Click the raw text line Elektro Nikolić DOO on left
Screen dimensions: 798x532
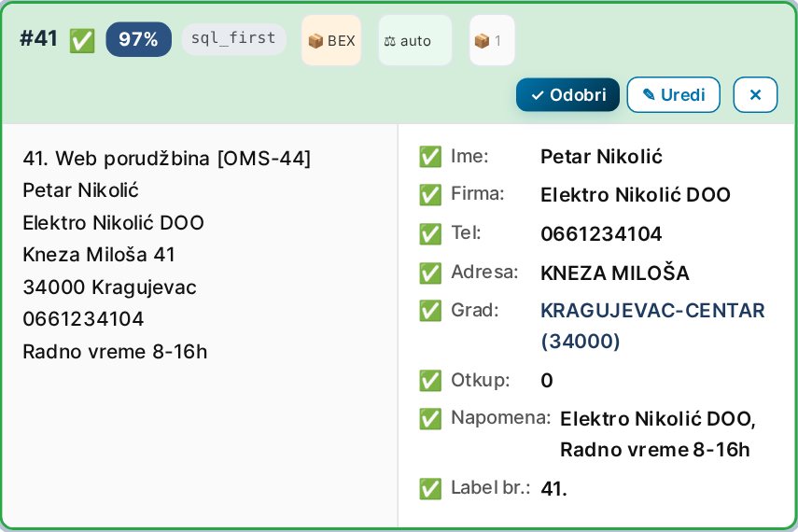(113, 222)
